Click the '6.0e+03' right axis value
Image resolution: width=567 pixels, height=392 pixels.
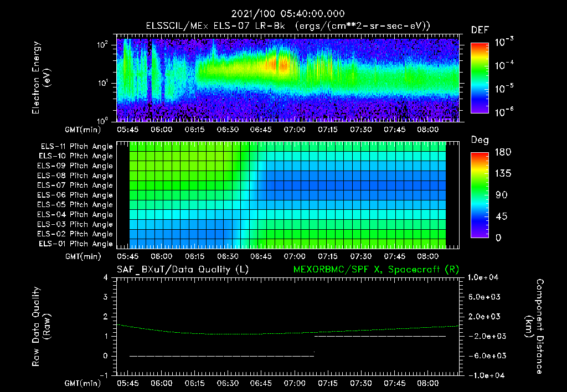coord(484,297)
